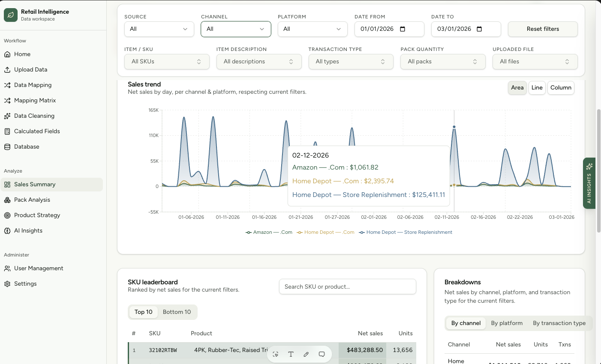The width and height of the screenshot is (601, 364).
Task: Toggle the Home Depot — .Com legend series
Action: (x=325, y=232)
